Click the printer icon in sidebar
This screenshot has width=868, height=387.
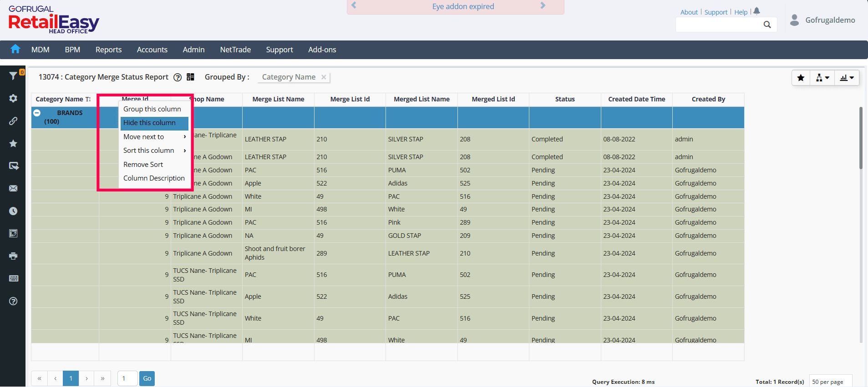[13, 256]
